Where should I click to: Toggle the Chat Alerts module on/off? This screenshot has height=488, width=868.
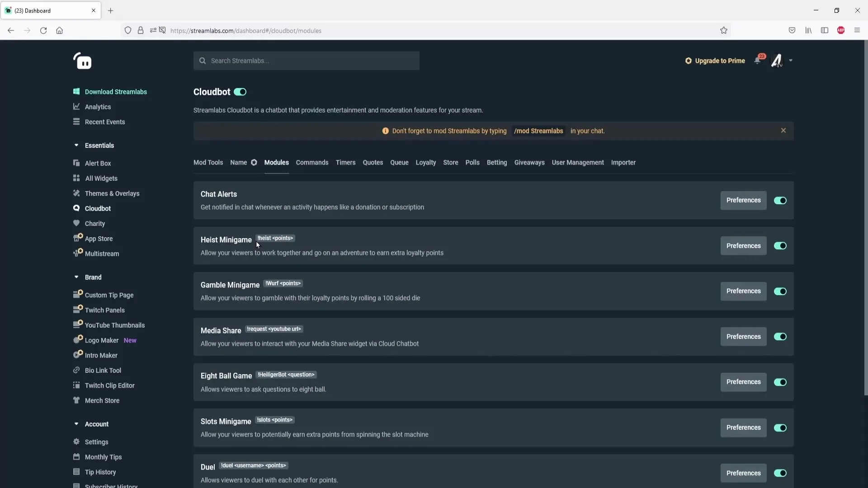[781, 200]
